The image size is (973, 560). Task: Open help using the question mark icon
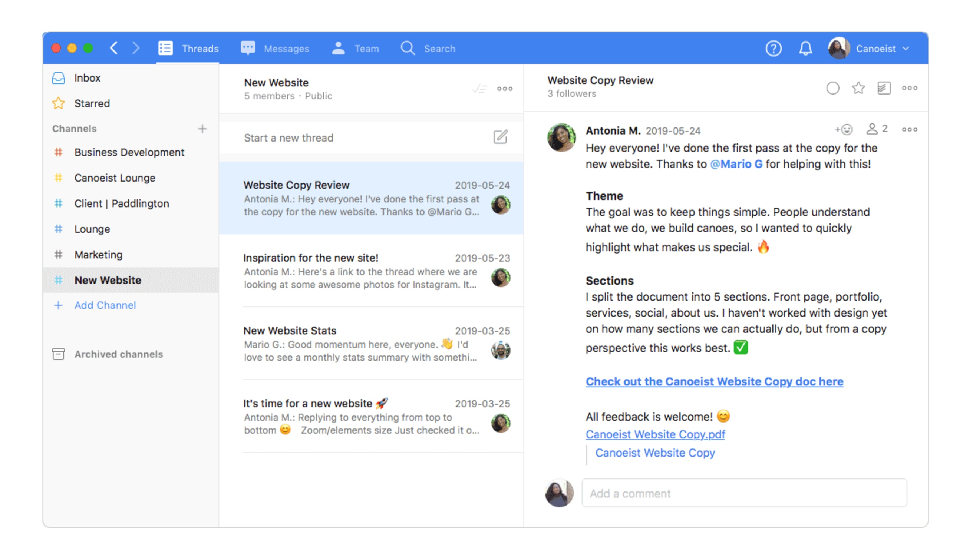click(x=774, y=48)
